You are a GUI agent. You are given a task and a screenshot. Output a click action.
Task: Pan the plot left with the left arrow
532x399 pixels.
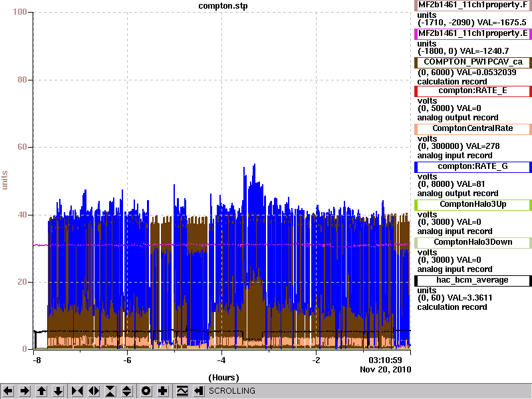[8, 391]
